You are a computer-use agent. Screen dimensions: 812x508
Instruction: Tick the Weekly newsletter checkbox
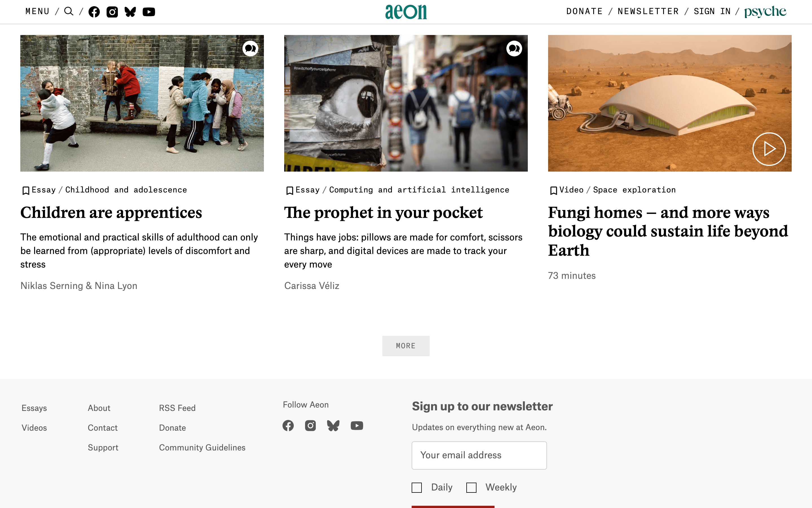pos(471,487)
